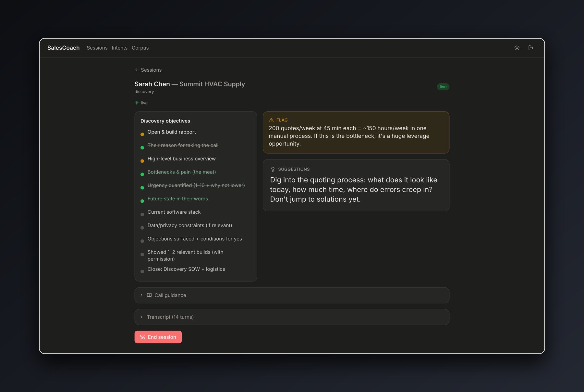Screen dimensions: 584x392
Task: Click the Transcript (14 turns) label
Action: [x=170, y=317]
